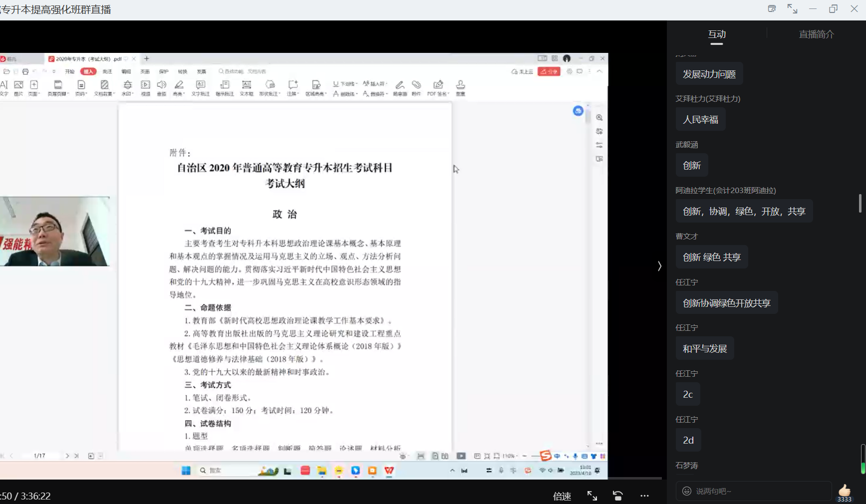
Task: Click the 水印 watermark tool icon
Action: [x=128, y=87]
